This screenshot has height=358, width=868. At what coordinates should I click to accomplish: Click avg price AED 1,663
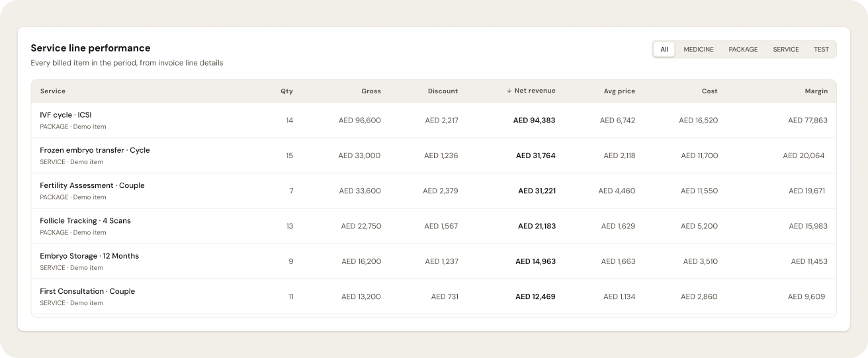[618, 261]
